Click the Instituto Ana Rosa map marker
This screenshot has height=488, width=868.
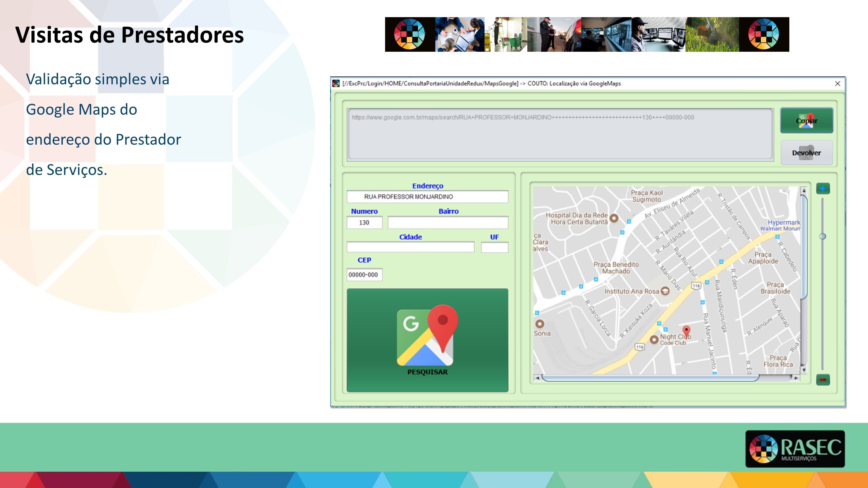pyautogui.click(x=665, y=291)
